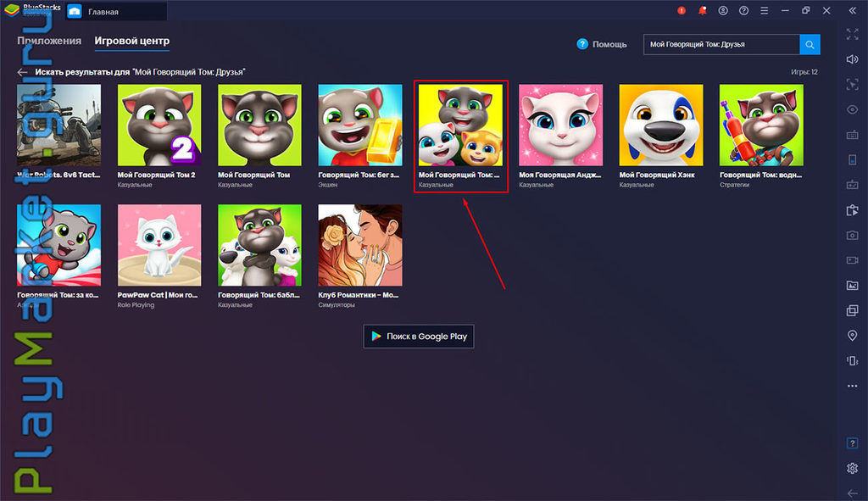Open PawPaw Cat game thumbnail
The height and width of the screenshot is (501, 868).
pyautogui.click(x=159, y=245)
